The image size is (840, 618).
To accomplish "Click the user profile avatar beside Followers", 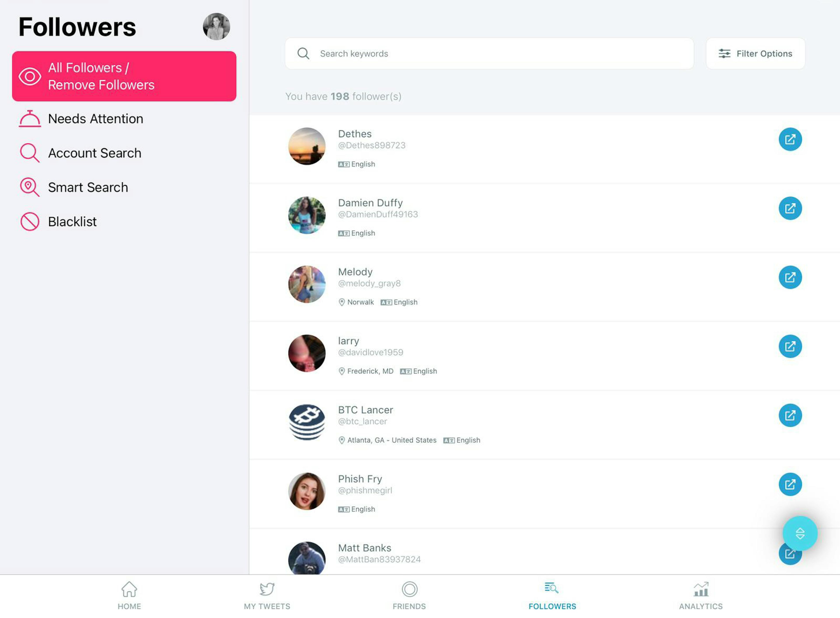I will (216, 26).
